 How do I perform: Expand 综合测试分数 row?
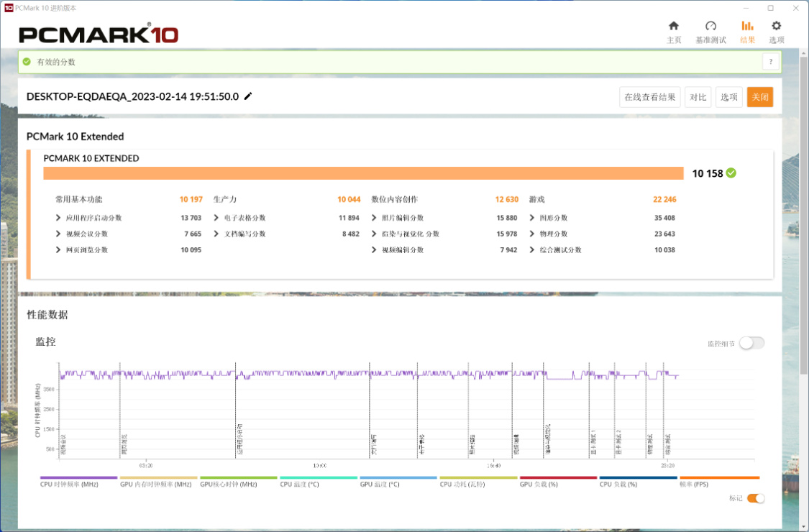tap(532, 249)
